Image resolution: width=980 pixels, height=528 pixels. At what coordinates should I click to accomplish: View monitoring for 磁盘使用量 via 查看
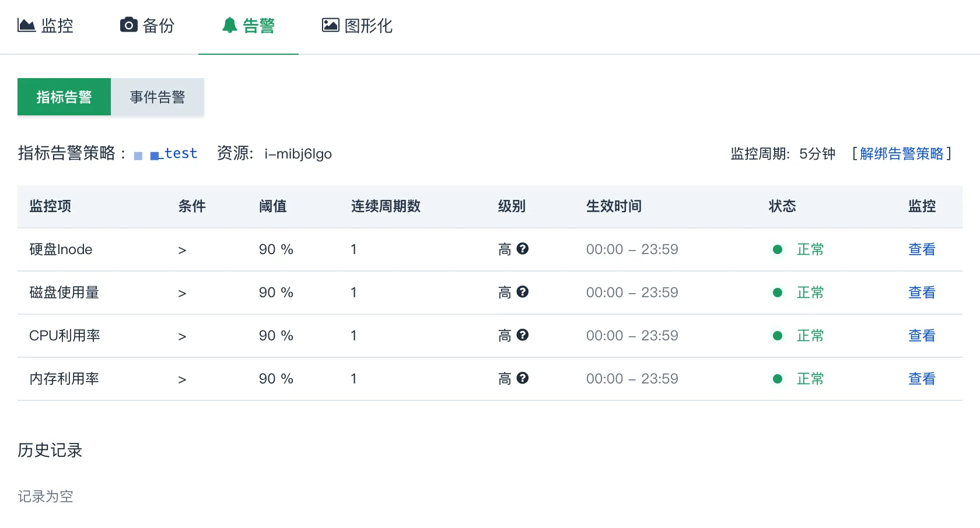[x=922, y=293]
